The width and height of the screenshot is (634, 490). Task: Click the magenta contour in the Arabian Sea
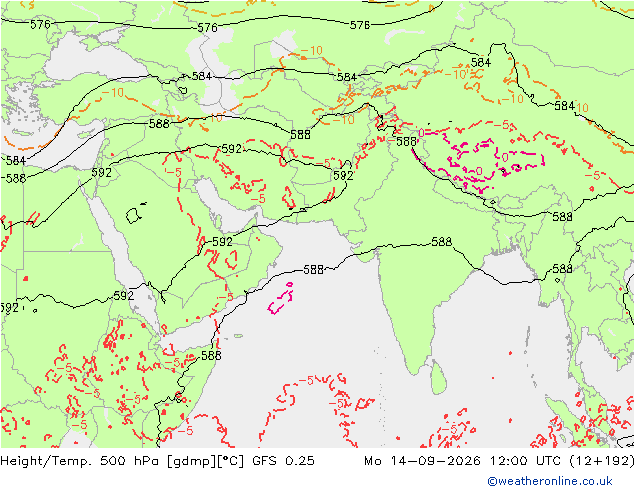(281, 300)
